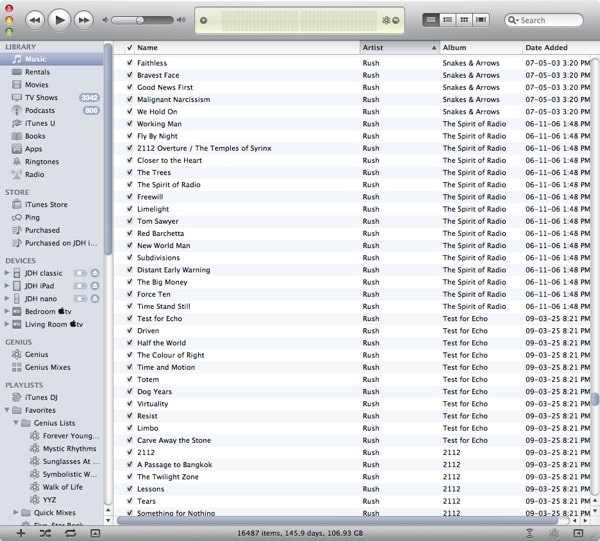Click the horizontal scrollbar of the song list
Image resolution: width=600 pixels, height=541 pixels.
coord(337,520)
